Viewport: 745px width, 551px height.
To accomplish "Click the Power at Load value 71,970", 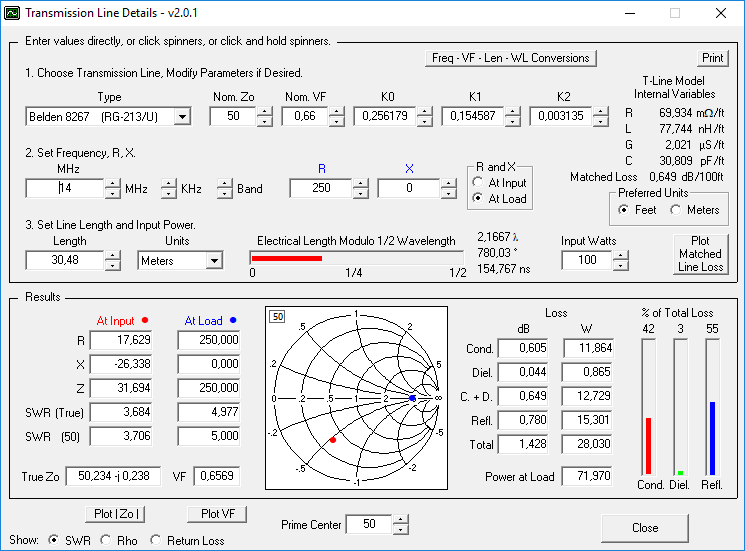I will tap(587, 476).
